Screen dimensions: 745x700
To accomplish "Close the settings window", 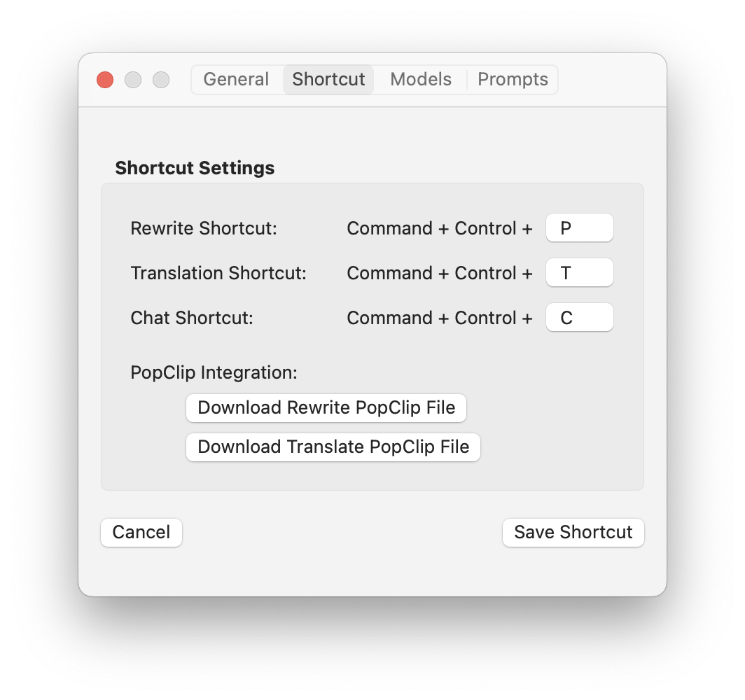I will pos(105,80).
